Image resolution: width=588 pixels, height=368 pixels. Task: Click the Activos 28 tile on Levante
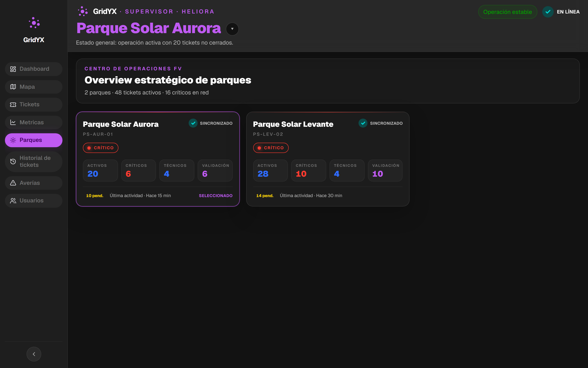(x=271, y=170)
